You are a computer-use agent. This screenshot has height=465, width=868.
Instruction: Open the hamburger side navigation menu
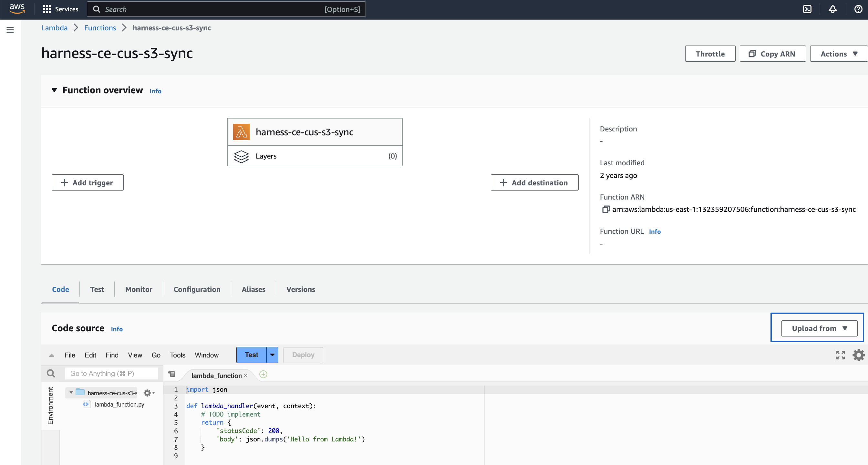coord(10,30)
